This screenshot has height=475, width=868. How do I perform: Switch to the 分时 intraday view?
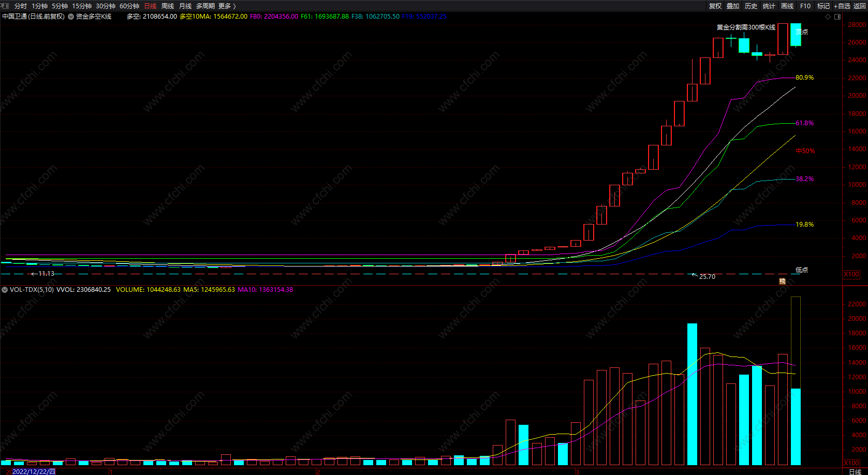tap(21, 6)
